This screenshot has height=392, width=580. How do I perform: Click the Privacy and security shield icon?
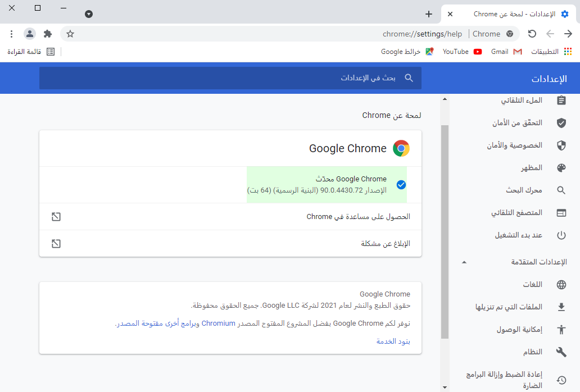(x=561, y=145)
